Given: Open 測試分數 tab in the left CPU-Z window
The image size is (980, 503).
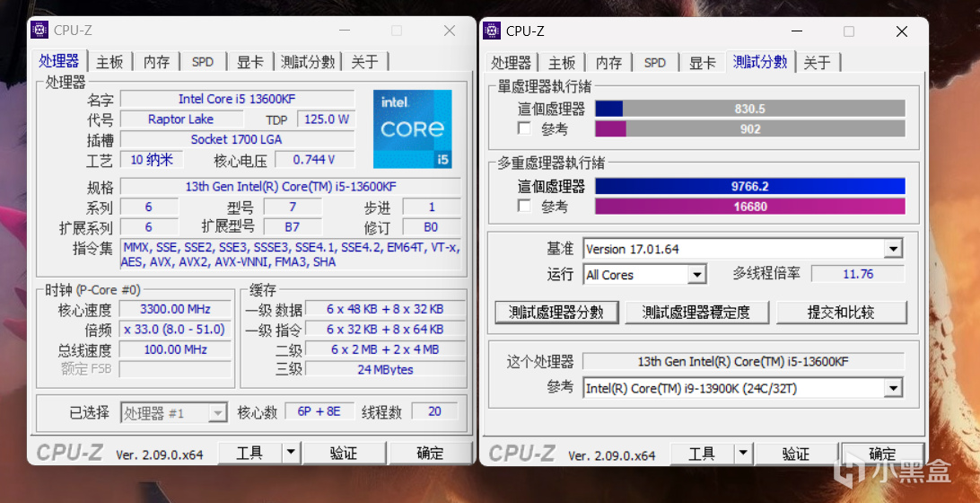Looking at the screenshot, I should tap(308, 61).
